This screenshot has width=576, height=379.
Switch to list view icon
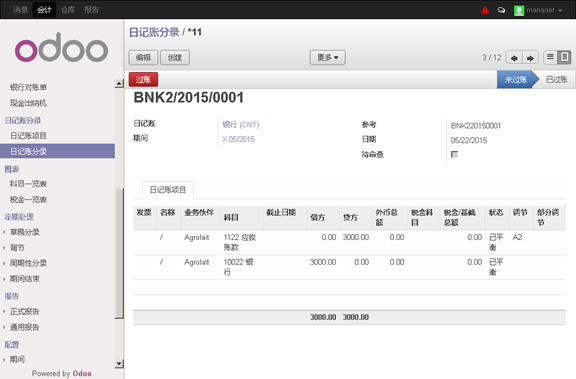pos(550,57)
